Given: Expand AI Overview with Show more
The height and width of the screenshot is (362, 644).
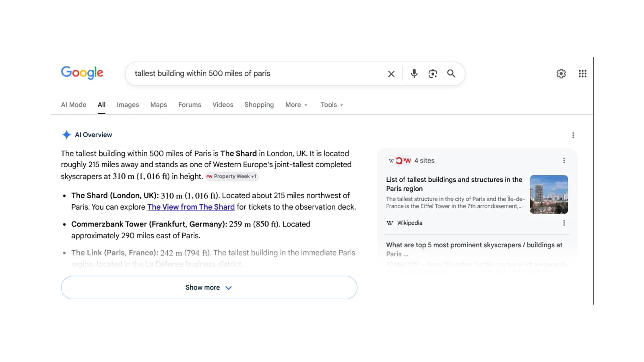Looking at the screenshot, I should pos(209,288).
